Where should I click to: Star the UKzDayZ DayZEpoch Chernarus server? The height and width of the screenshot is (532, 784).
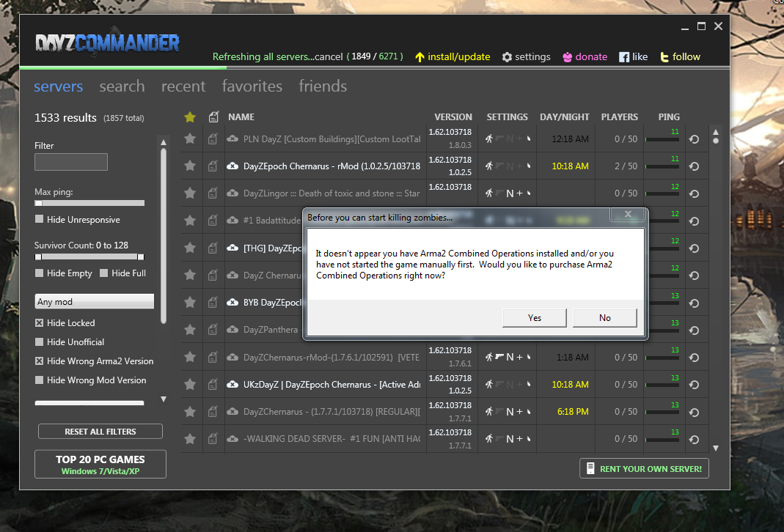tap(189, 384)
